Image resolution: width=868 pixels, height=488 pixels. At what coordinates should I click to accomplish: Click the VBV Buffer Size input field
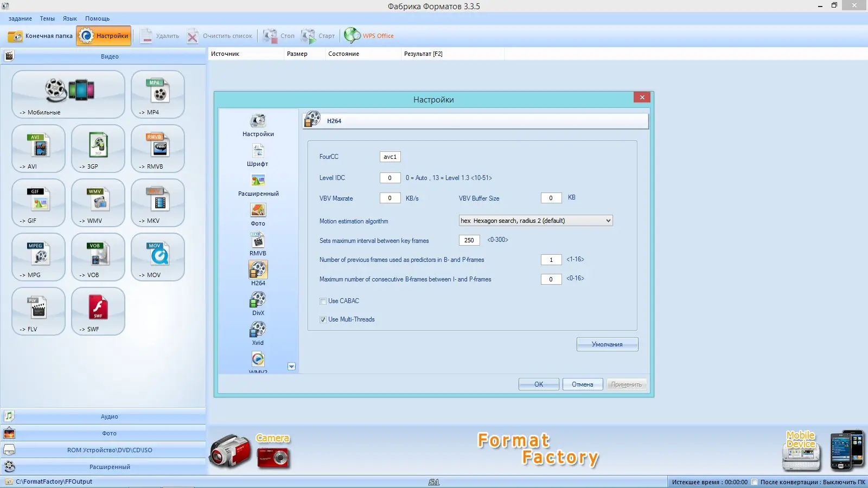tap(551, 198)
